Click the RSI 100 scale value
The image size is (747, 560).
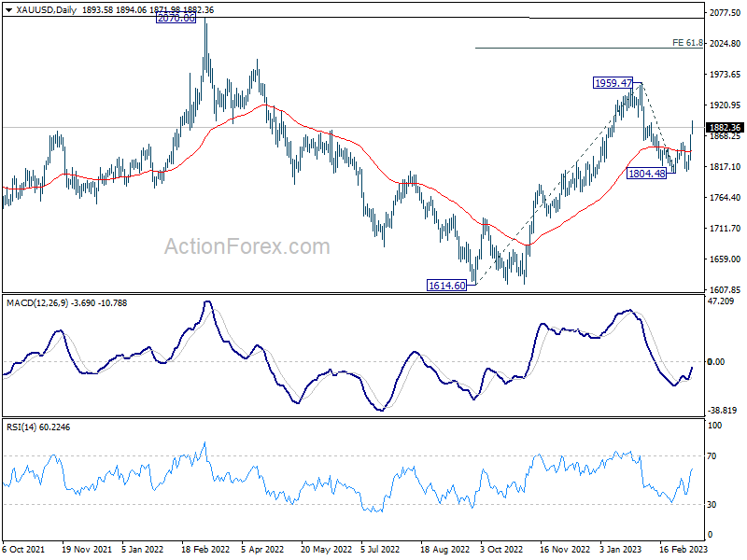714,426
